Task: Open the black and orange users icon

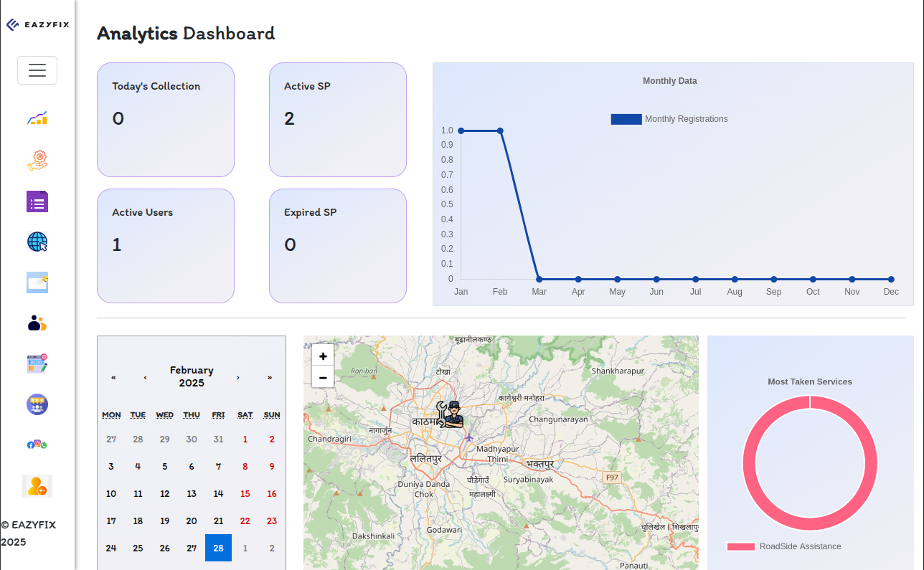Action: (x=37, y=323)
